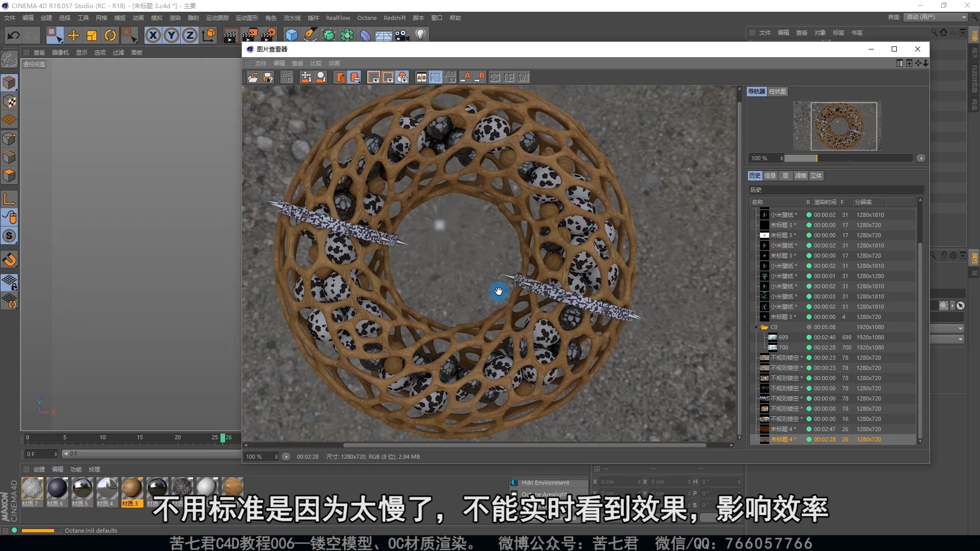This screenshot has height=551, width=980.
Task: Toggle the Make Editable tool in left palette
Action: pos(9,60)
